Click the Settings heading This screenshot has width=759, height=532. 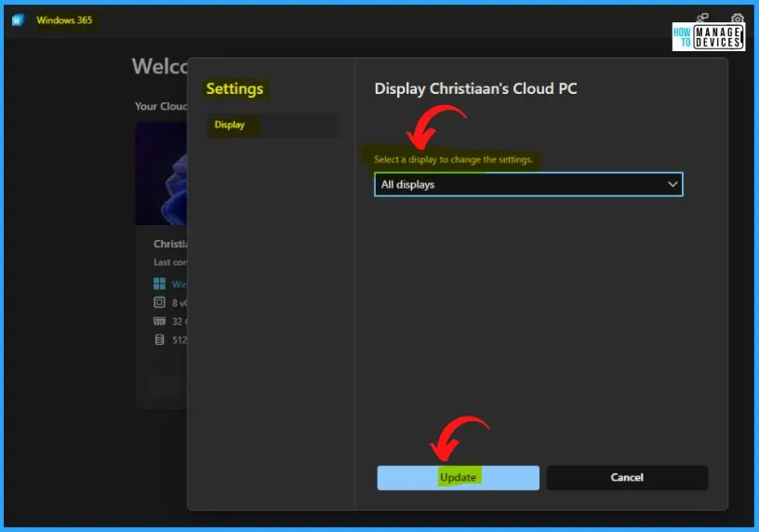[234, 89]
